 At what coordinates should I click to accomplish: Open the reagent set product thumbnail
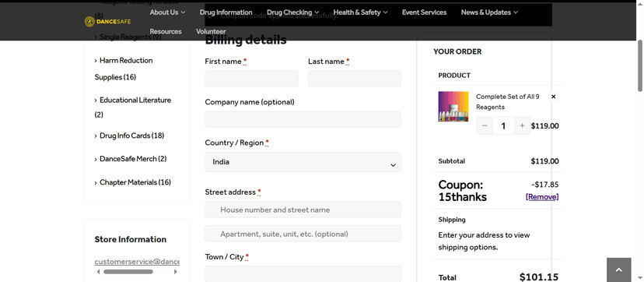point(453,107)
